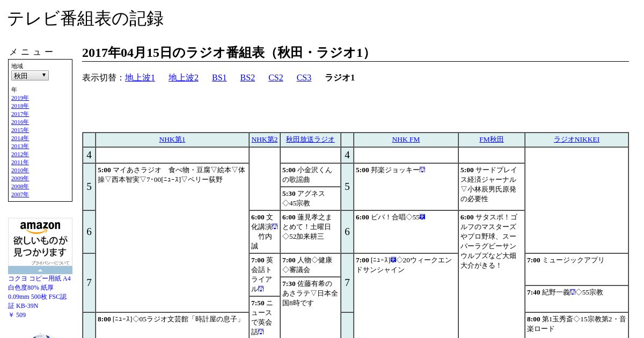Open the 2007年 year link
Image resolution: width=644 pixels, height=338 pixels.
tap(20, 194)
